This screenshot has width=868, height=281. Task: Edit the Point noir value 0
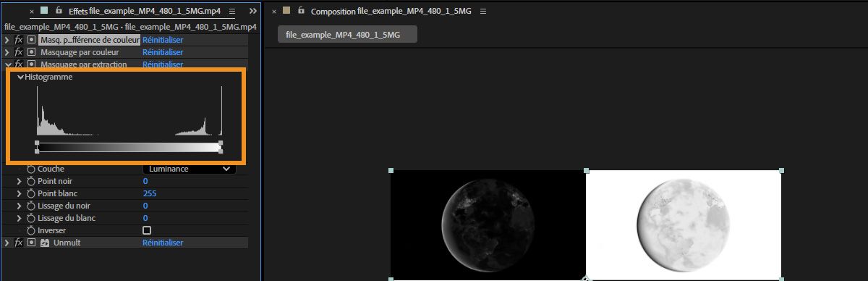coord(145,181)
